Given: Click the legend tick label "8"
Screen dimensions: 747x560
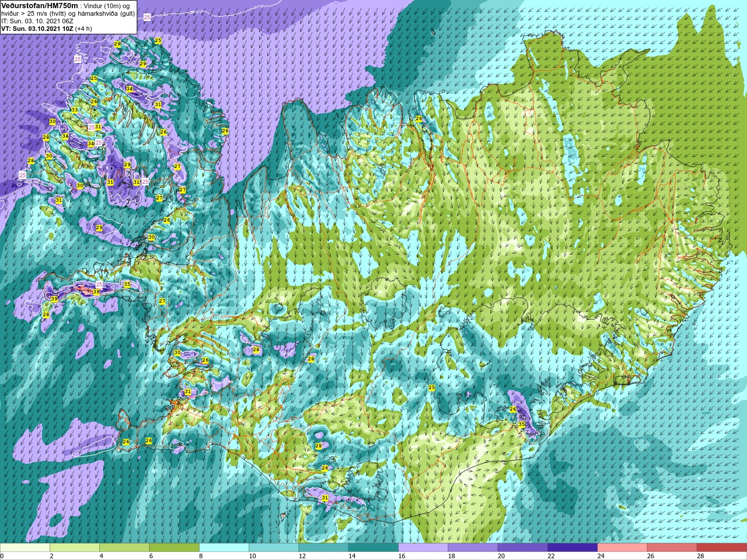Looking at the screenshot, I should [x=201, y=556].
